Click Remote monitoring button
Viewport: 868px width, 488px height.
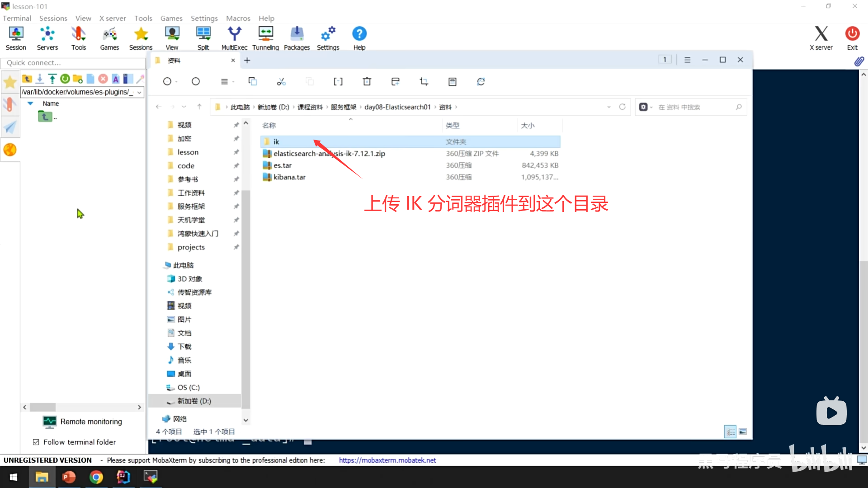tap(82, 422)
